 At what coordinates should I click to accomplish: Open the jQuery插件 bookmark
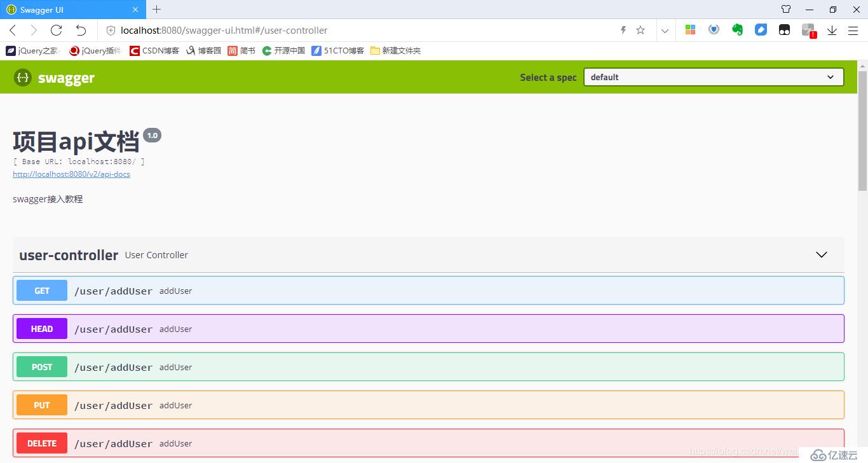coord(95,51)
